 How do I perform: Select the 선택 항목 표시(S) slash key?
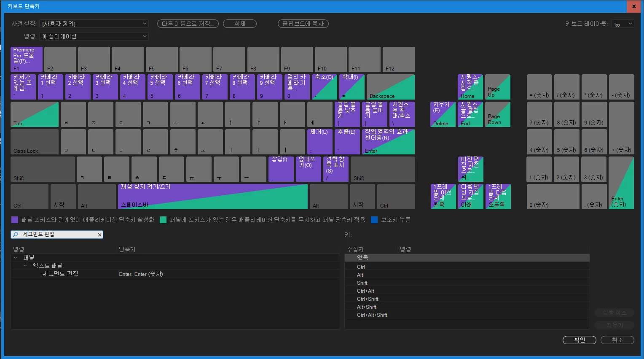tap(336, 169)
